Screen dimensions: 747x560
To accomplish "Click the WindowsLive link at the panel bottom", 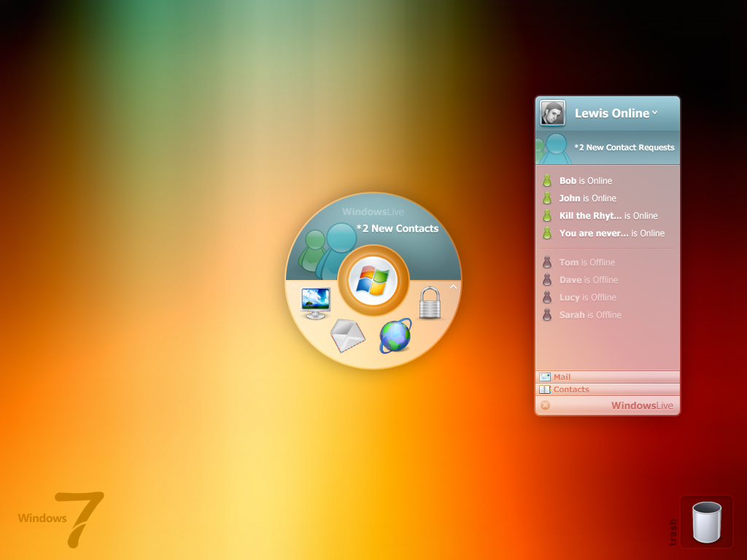I will (x=642, y=405).
